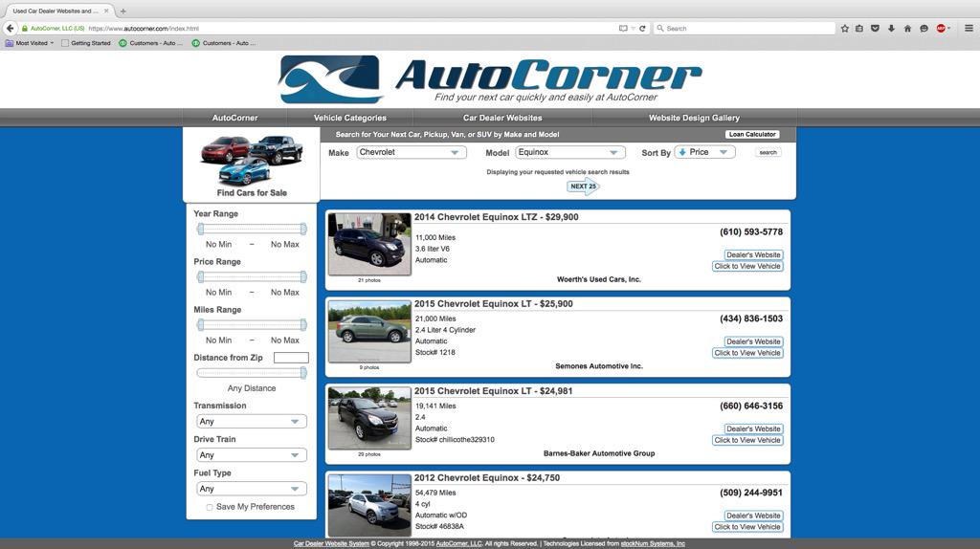Click the Find Cars for Sale cars image
The image size is (980, 549).
tap(252, 160)
